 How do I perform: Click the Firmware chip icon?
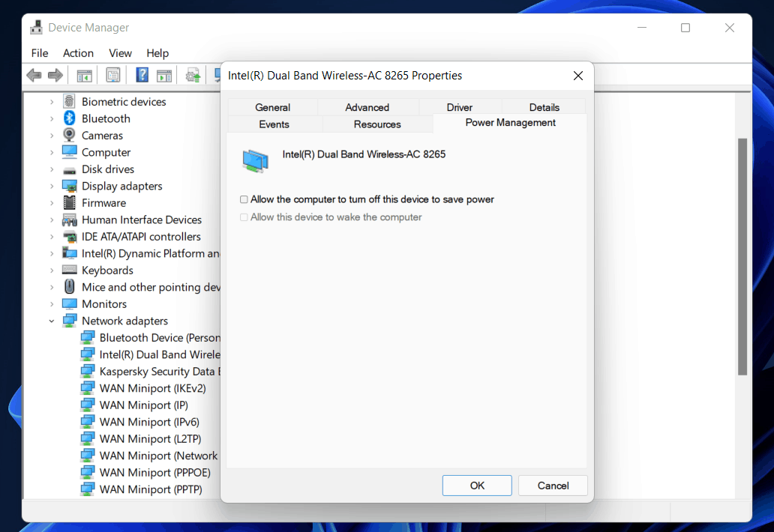pyautogui.click(x=70, y=202)
